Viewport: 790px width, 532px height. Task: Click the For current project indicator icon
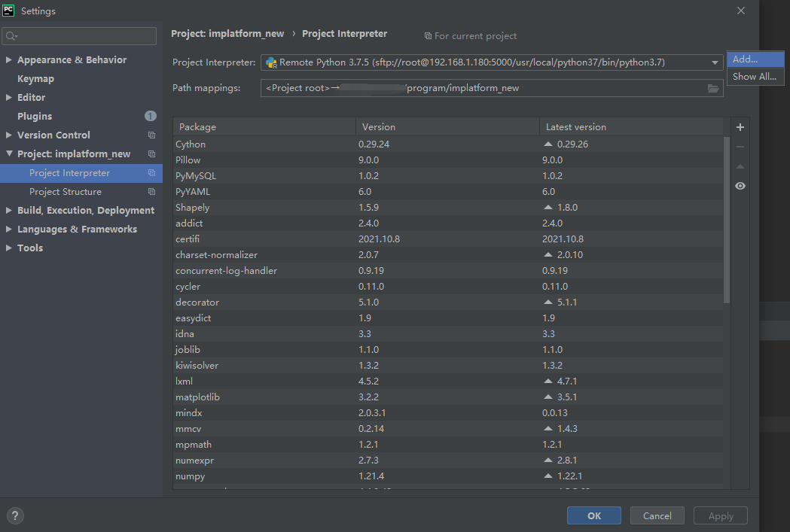[428, 36]
